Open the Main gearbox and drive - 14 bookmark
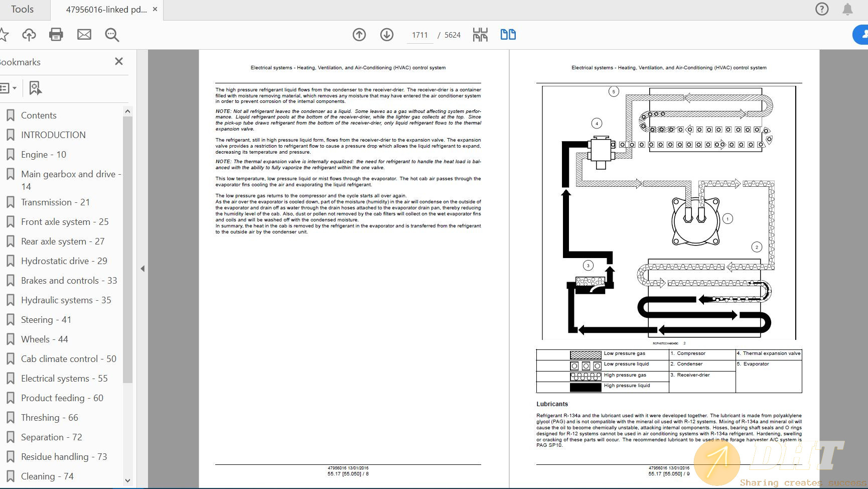Screen dimensions: 868x489 tap(71, 180)
